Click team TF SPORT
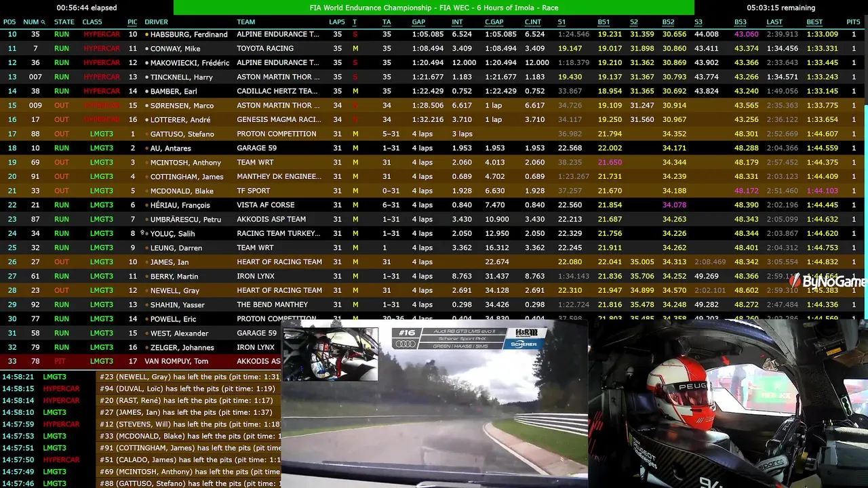This screenshot has height=488, width=868. 254,191
